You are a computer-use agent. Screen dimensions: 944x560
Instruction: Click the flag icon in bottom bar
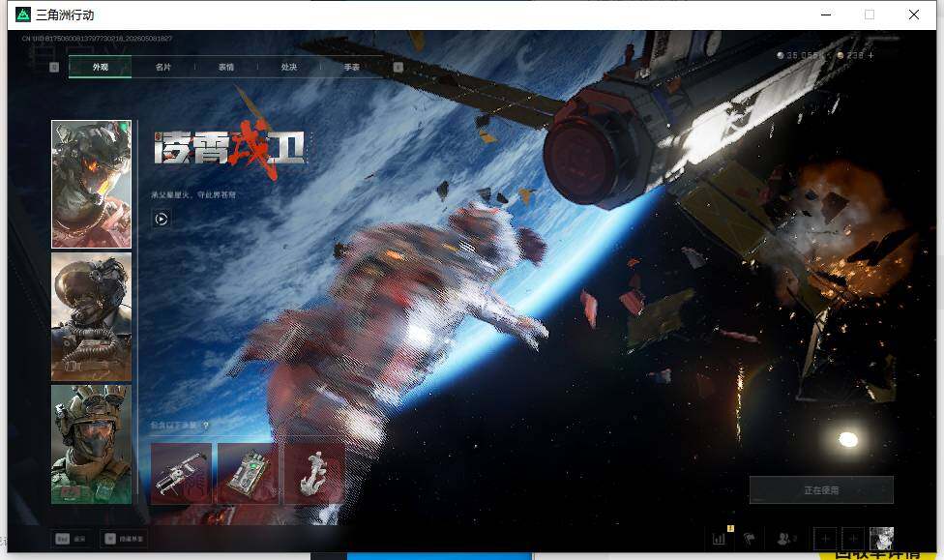tap(750, 539)
